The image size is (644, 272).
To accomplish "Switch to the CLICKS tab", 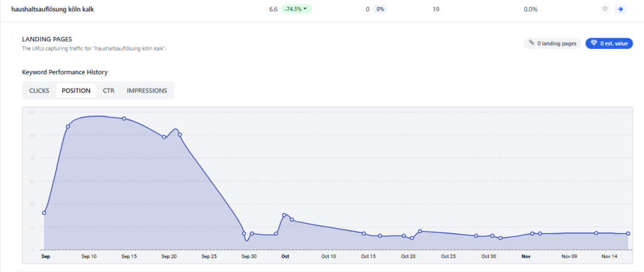I will (x=39, y=90).
